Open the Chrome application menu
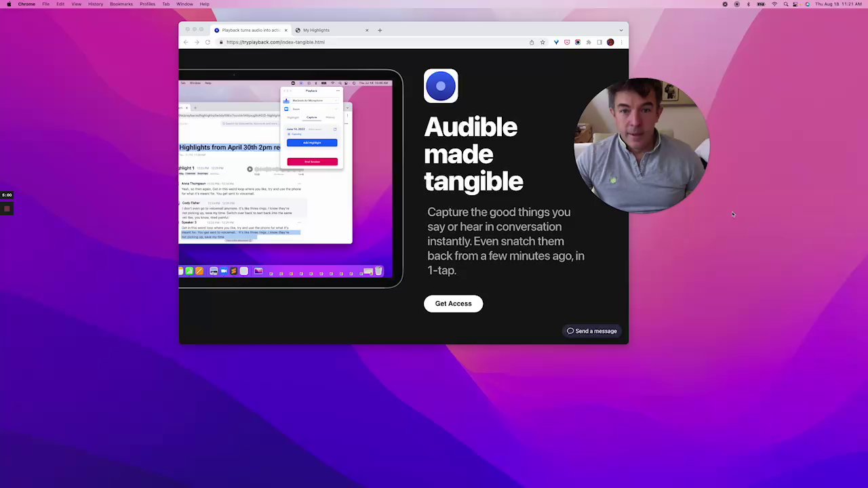868x488 pixels. tap(26, 4)
